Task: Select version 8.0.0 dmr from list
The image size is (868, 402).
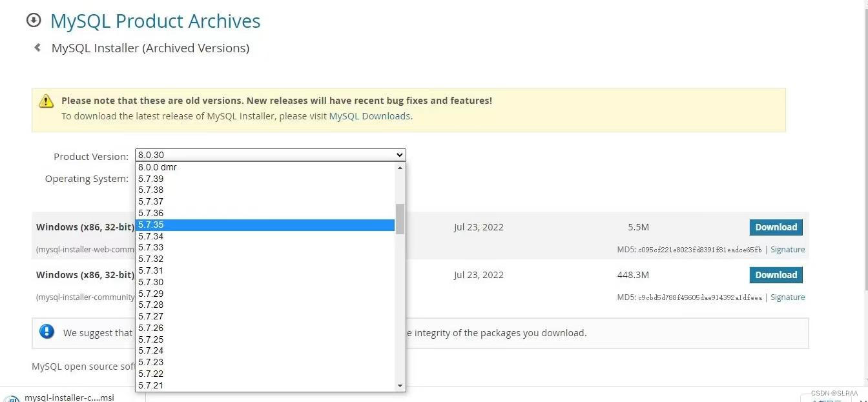Action: click(x=265, y=167)
